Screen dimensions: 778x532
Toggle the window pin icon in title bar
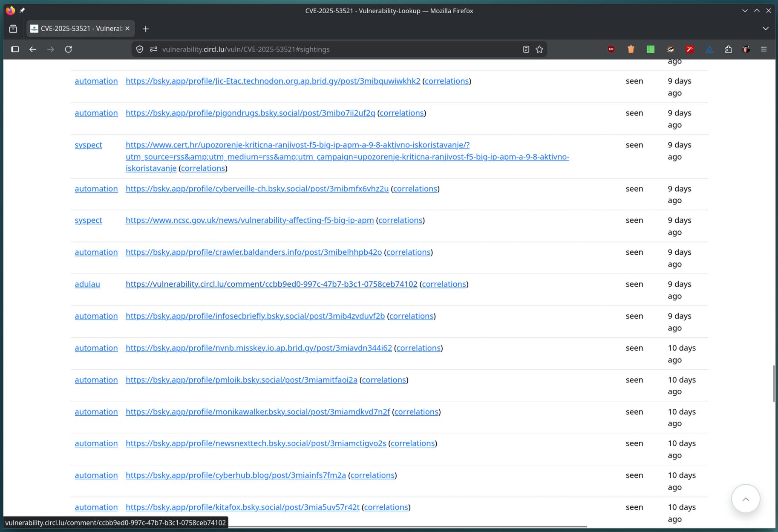coord(22,11)
